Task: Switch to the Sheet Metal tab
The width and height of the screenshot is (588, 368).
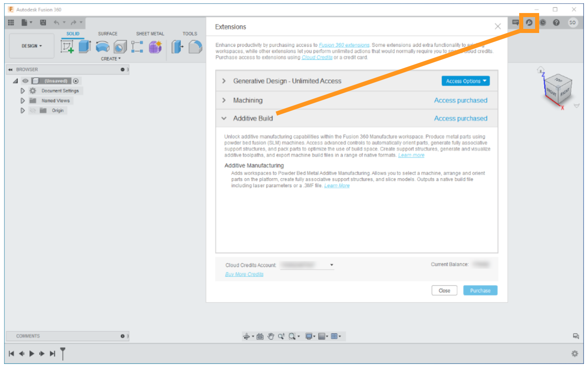Action: pyautogui.click(x=150, y=34)
